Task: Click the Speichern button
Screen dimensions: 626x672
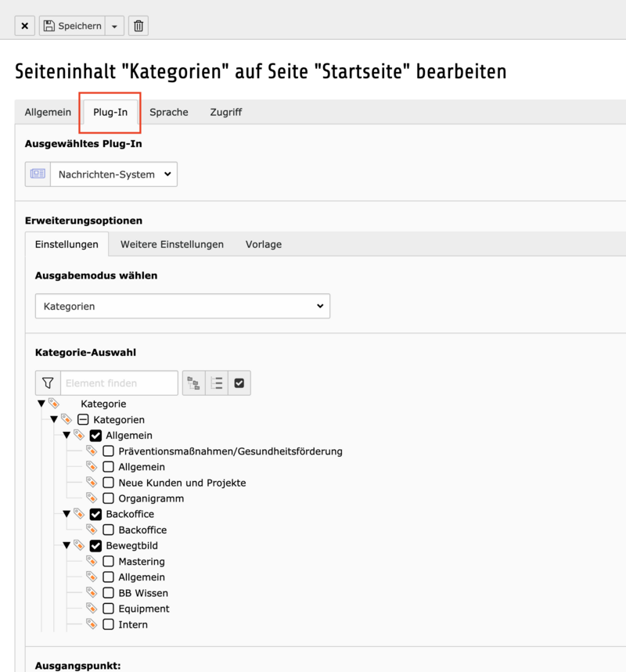Action: point(72,26)
